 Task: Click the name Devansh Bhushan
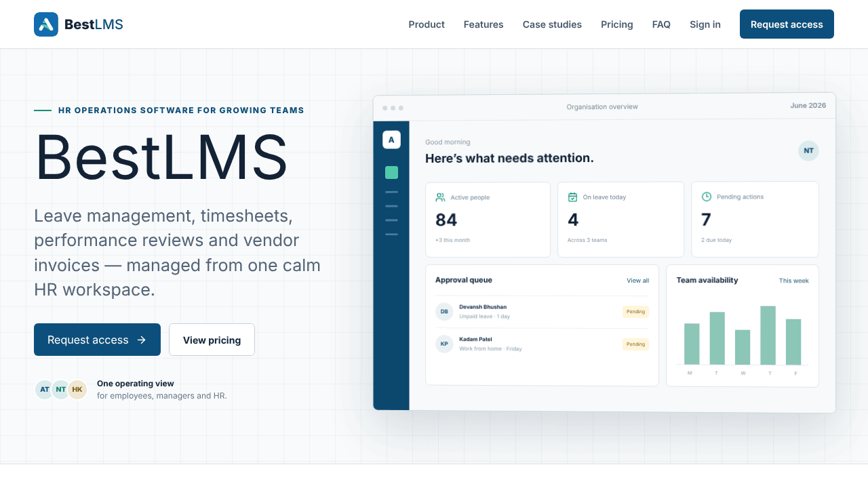coord(483,307)
